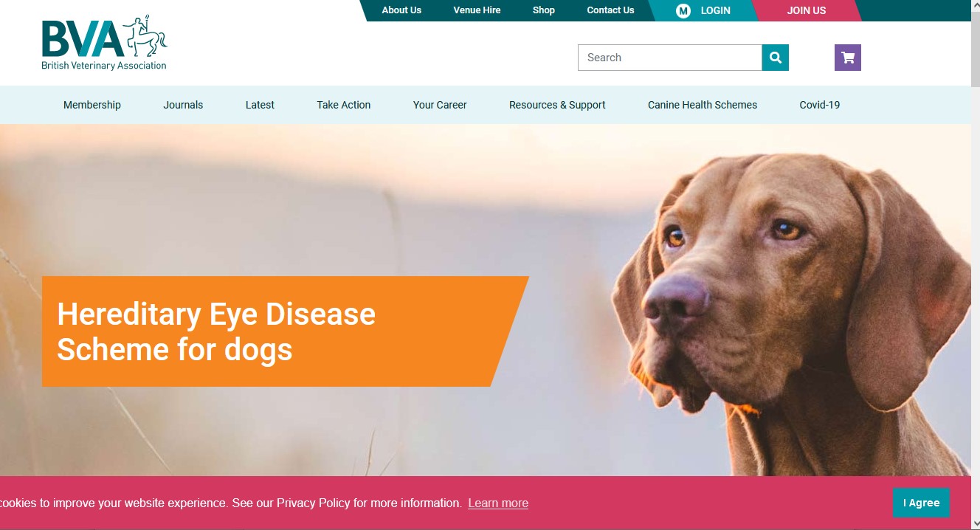980x530 pixels.
Task: Open the Membership menu
Action: 92,105
